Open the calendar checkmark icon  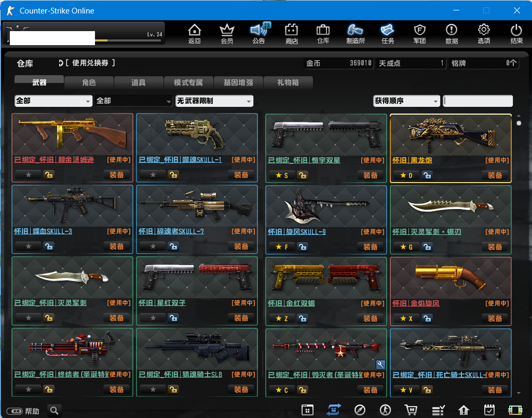[489, 410]
